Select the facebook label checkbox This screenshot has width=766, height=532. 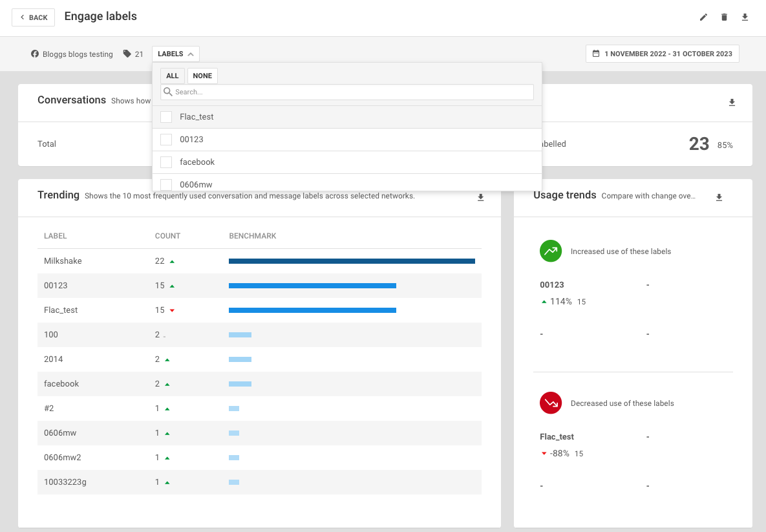[166, 162]
